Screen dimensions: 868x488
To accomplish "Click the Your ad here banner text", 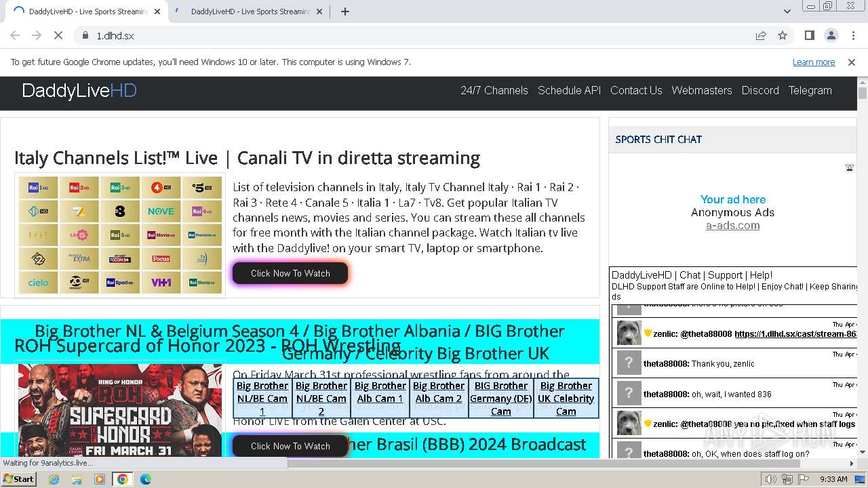I will [x=732, y=199].
